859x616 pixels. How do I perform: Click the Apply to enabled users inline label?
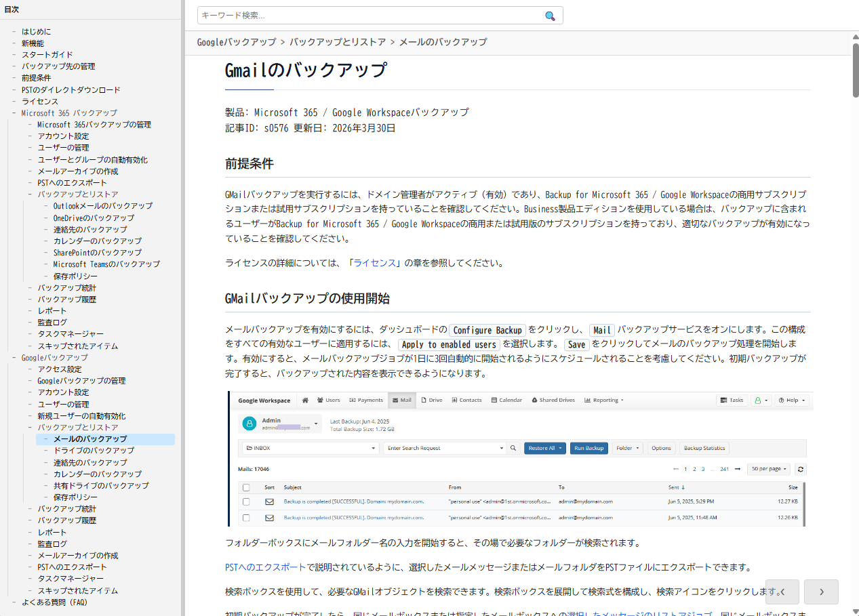tap(449, 344)
